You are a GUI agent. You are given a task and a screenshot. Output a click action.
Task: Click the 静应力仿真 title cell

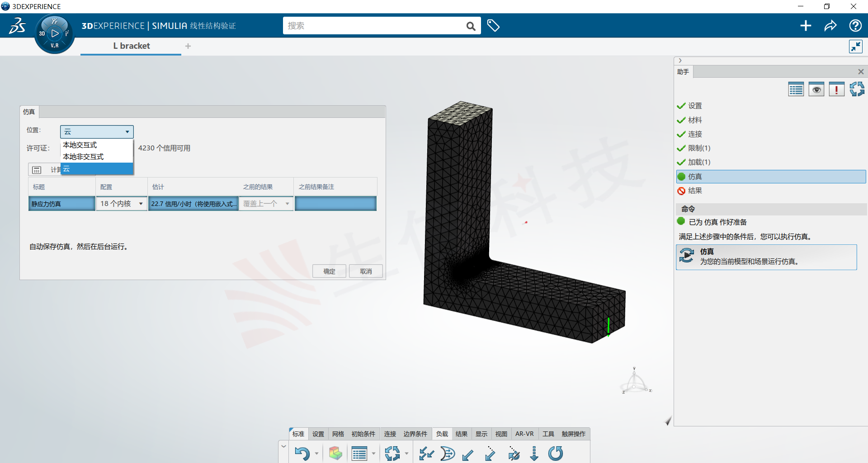[62, 204]
